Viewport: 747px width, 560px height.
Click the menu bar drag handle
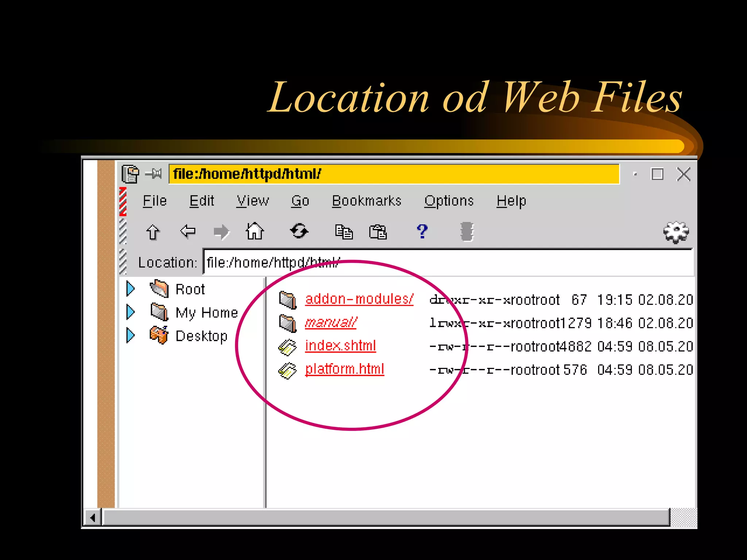click(x=123, y=202)
